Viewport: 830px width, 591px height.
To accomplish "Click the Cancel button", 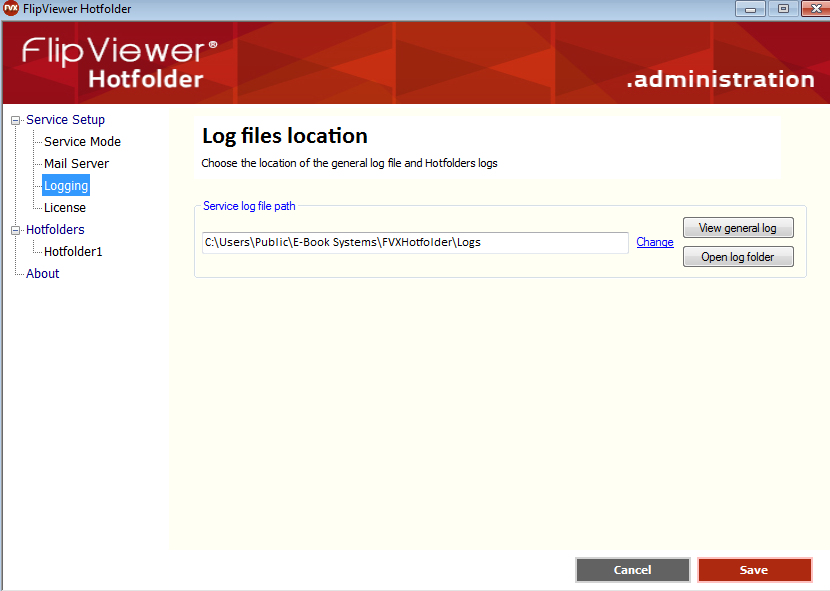I will [633, 570].
